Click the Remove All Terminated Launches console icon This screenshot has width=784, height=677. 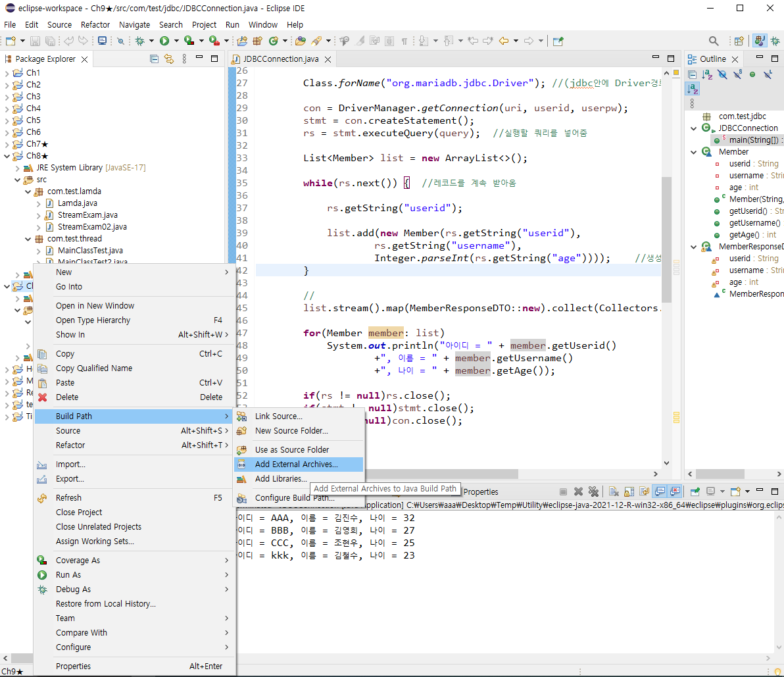click(x=593, y=491)
